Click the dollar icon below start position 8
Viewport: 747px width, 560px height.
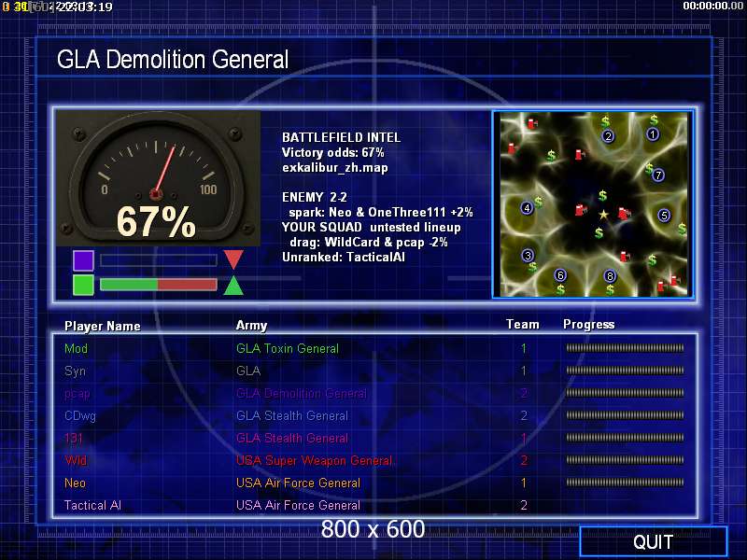click(610, 289)
